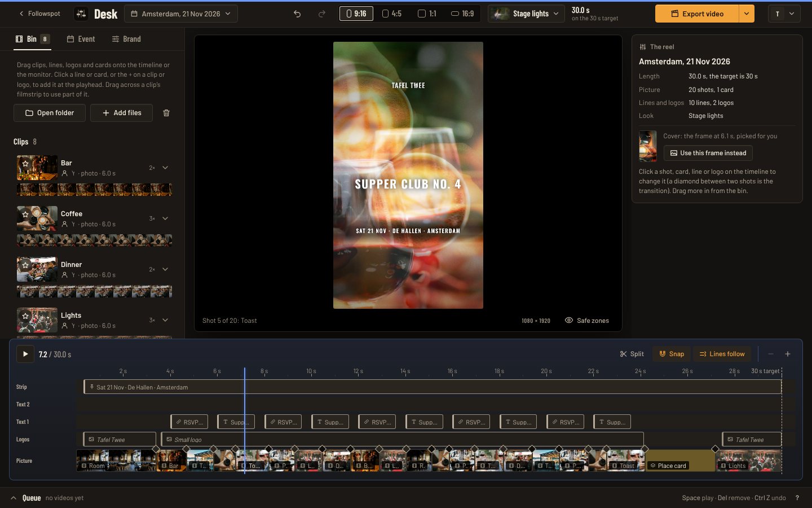Click the Desk app logo icon
Screen dimensions: 812x508
pos(81,14)
